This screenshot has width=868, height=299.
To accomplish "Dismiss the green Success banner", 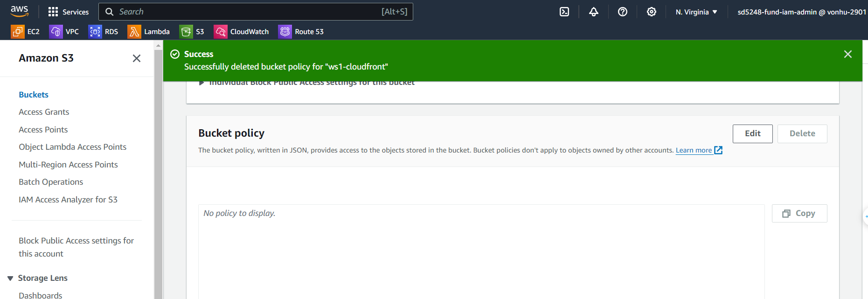I will [847, 54].
